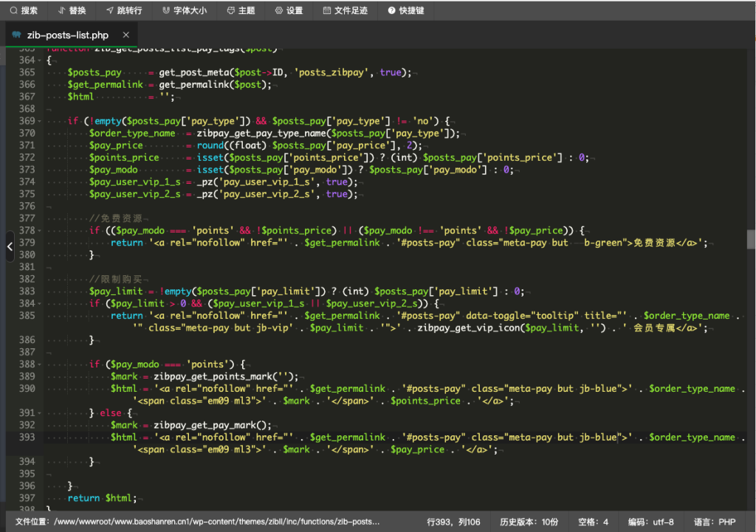
Task: Click the //免费资源 comment
Action: coord(116,218)
